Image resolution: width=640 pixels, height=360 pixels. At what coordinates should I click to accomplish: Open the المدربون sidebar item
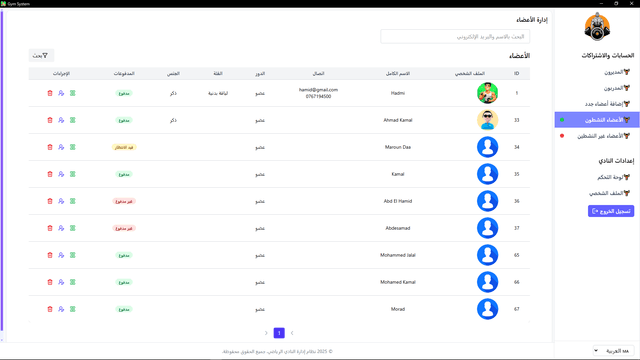[597, 88]
